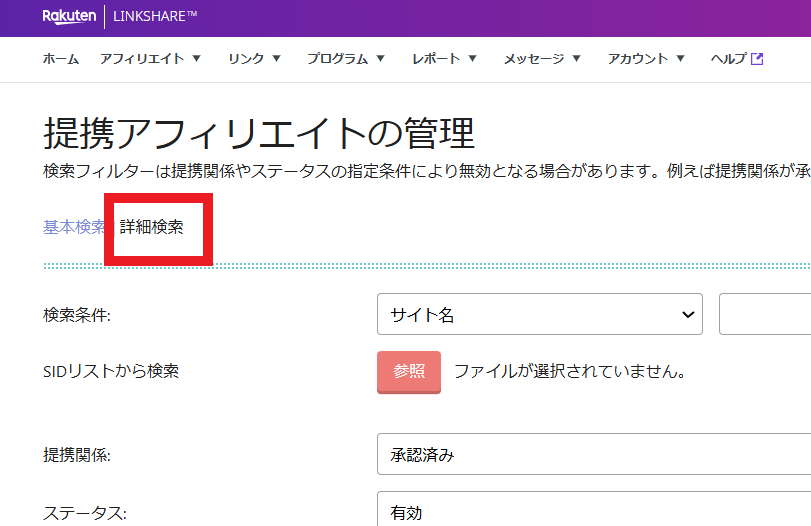Switch to 基本検索
This screenshot has height=526, width=811.
pos(73,226)
